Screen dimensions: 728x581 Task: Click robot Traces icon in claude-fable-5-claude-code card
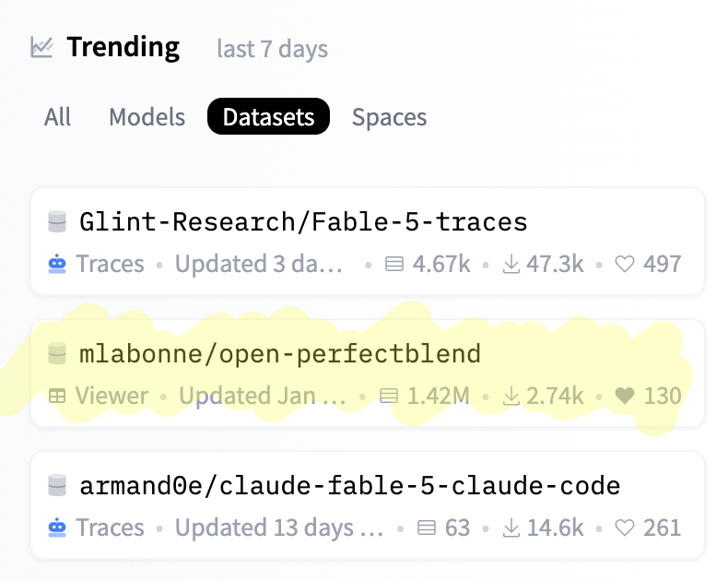(57, 528)
